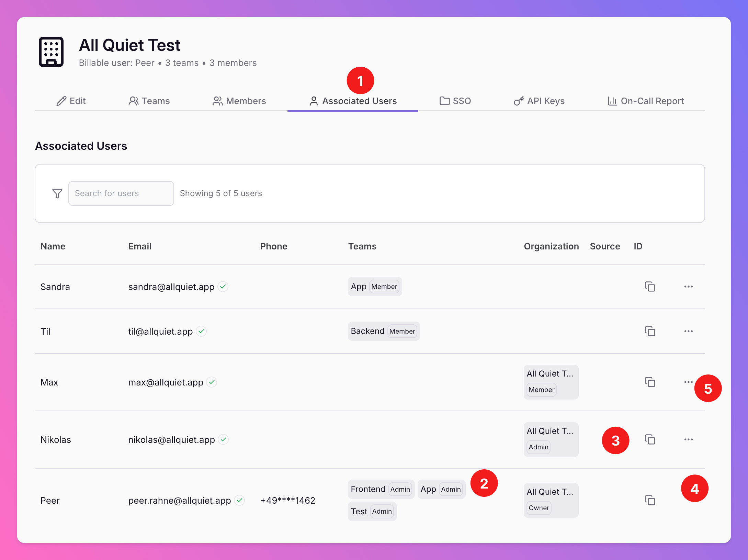The width and height of the screenshot is (748, 560).
Task: Copy Nikolas's user ID
Action: [650, 439]
